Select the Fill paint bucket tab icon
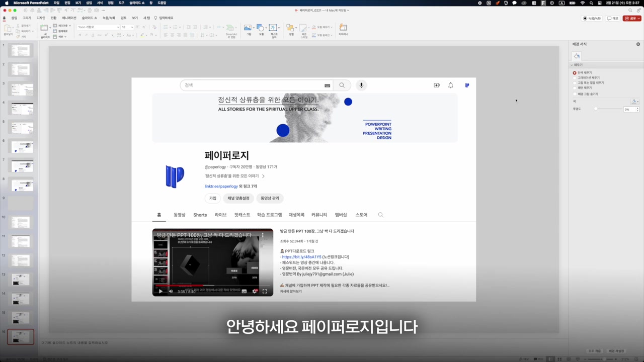The width and height of the screenshot is (644, 362). pos(577,56)
